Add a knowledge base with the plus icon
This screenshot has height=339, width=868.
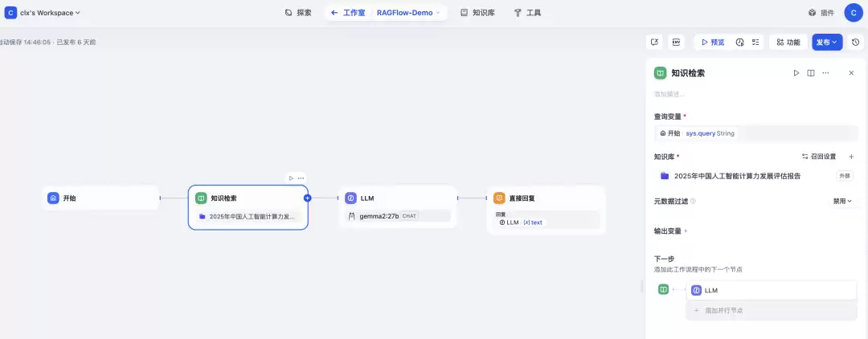click(851, 157)
